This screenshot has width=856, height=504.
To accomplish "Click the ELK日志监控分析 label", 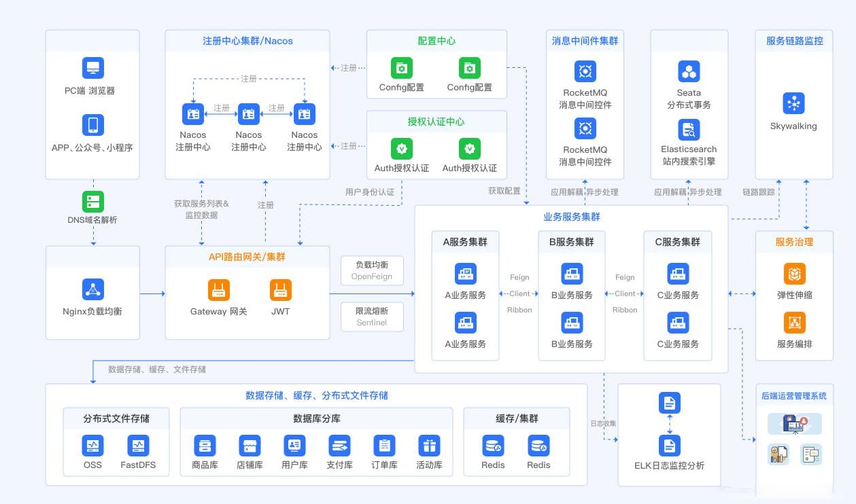I will (x=669, y=465).
